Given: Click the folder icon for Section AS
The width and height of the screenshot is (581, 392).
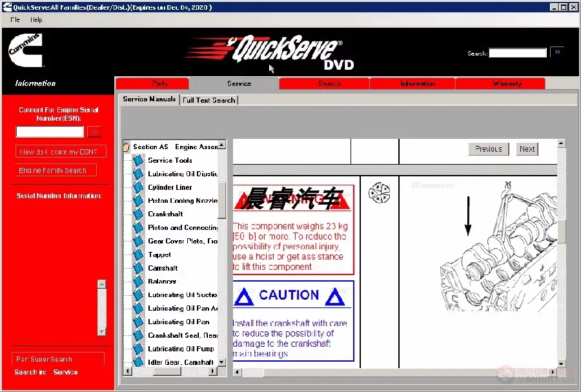Looking at the screenshot, I should (x=127, y=147).
